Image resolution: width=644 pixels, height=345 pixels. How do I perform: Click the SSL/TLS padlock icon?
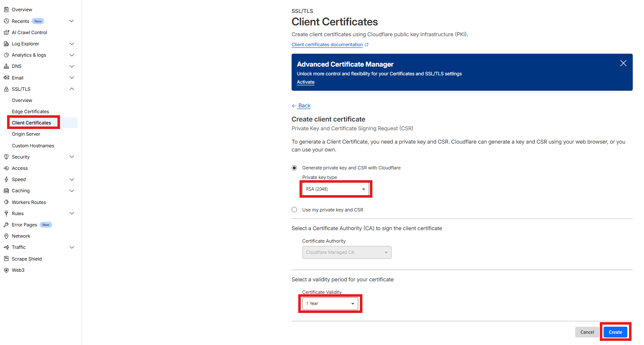point(6,89)
